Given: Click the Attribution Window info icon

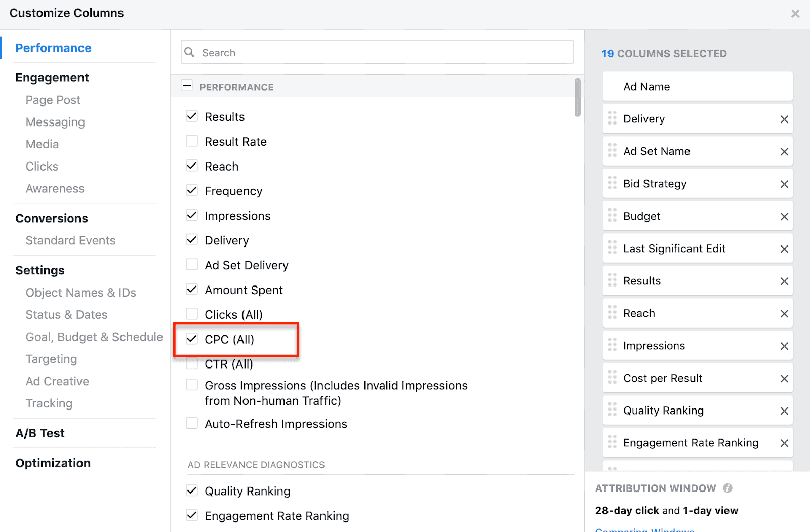Looking at the screenshot, I should pyautogui.click(x=727, y=488).
